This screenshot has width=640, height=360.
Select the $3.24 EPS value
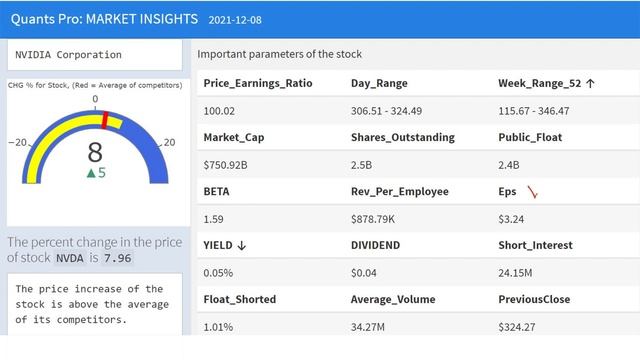pyautogui.click(x=511, y=219)
